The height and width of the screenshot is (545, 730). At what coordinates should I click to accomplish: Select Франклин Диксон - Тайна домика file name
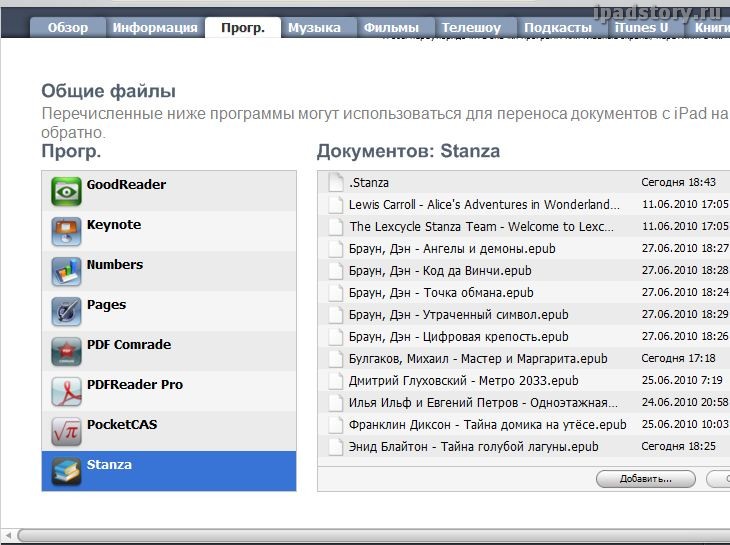coord(487,425)
